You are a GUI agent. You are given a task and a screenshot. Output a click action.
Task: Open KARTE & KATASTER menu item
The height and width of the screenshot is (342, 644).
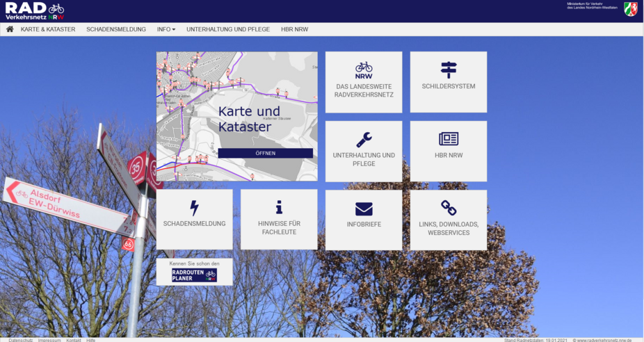tap(48, 29)
